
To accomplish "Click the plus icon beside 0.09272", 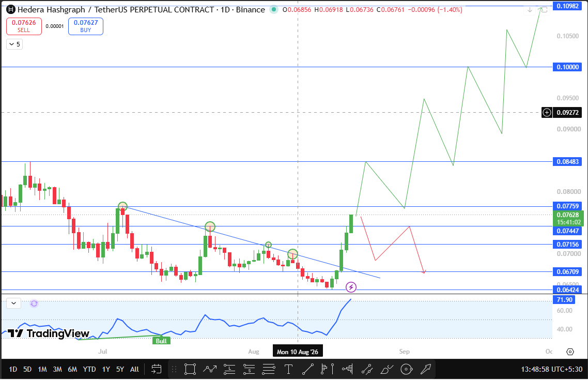I will (547, 112).
